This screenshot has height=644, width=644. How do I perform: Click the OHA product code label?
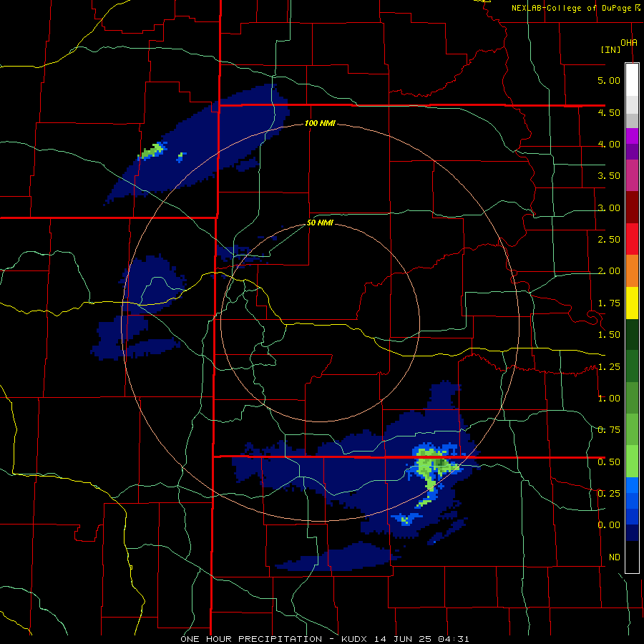pos(629,42)
